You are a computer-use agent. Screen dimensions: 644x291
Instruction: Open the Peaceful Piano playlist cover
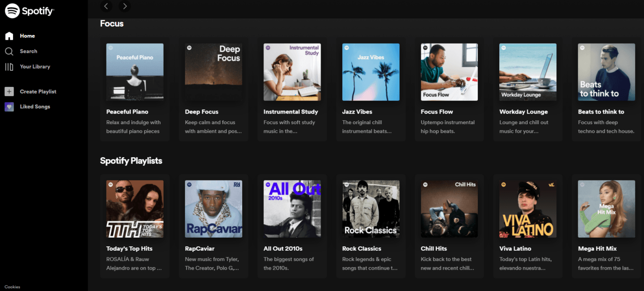pos(135,72)
